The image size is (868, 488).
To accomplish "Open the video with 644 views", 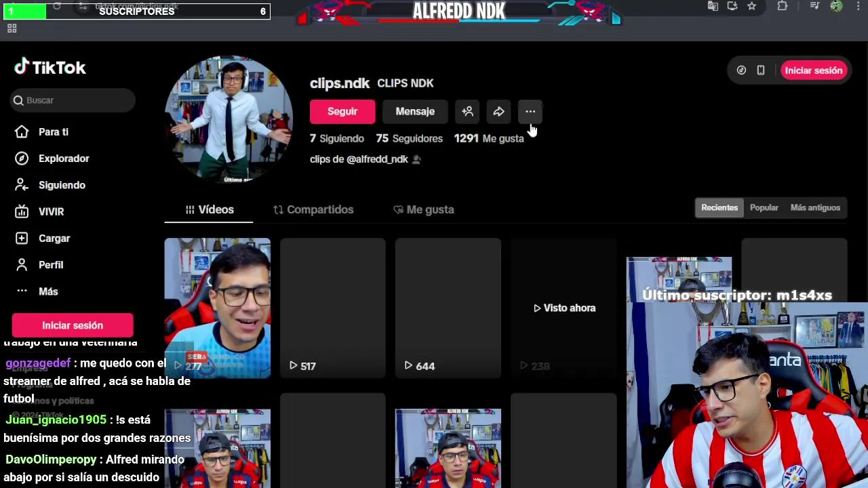I will pos(448,308).
